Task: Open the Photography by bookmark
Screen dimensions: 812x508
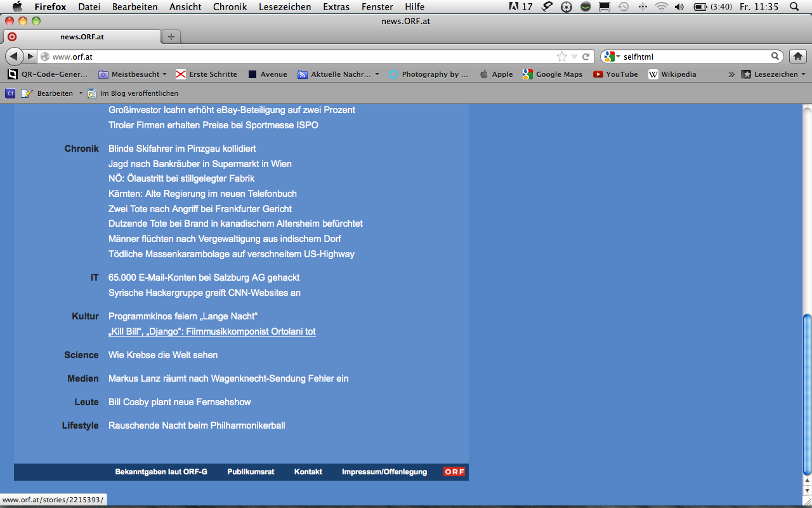Action: [429, 74]
